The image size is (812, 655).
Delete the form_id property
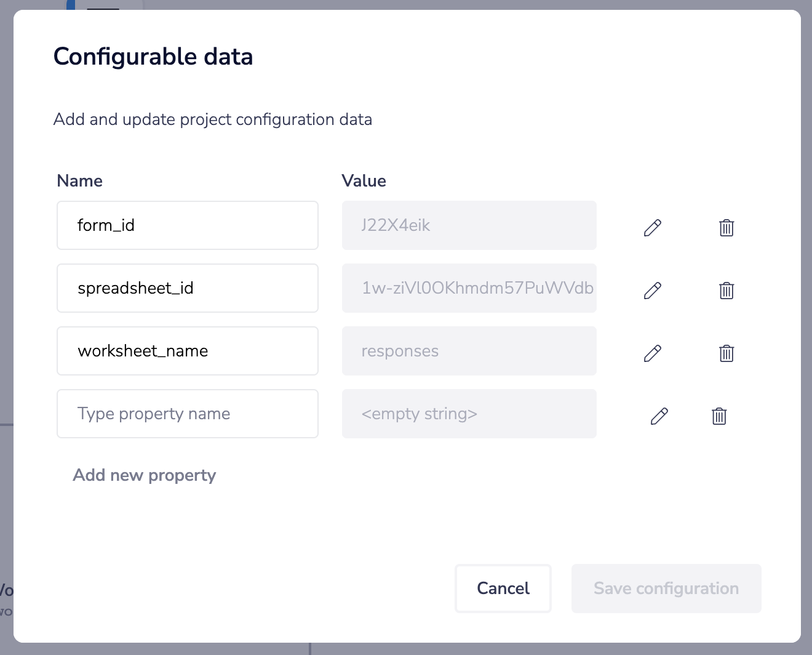726,228
